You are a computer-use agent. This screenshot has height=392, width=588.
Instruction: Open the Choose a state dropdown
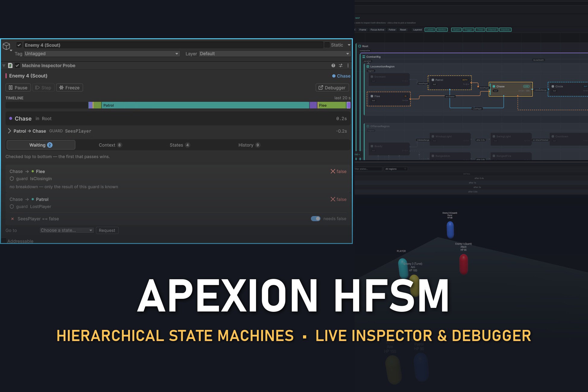click(x=67, y=230)
